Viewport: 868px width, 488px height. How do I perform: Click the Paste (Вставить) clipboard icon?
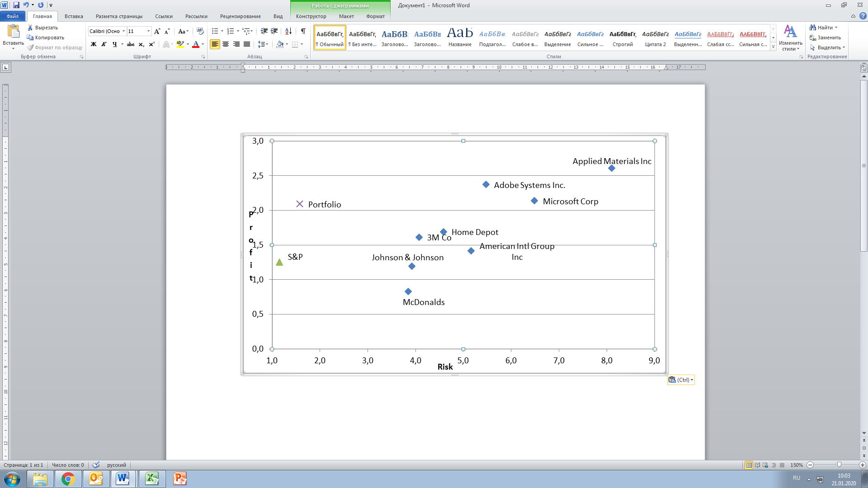14,32
